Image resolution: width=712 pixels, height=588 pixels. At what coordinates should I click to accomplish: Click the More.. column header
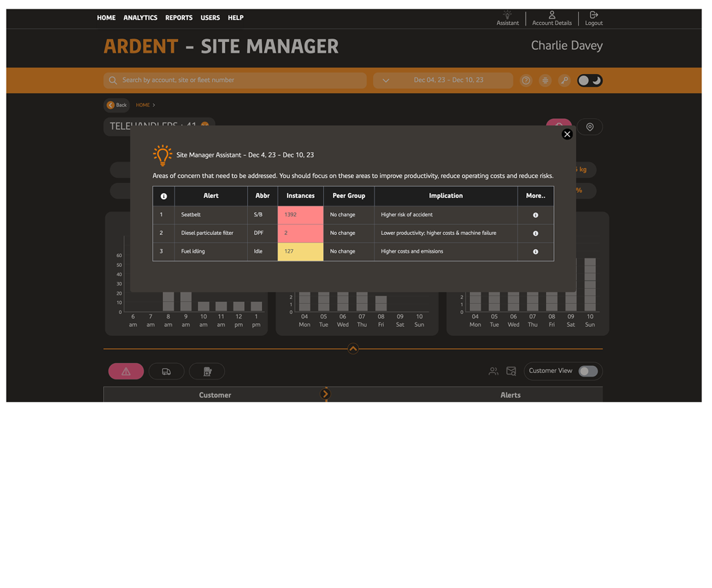coord(536,196)
